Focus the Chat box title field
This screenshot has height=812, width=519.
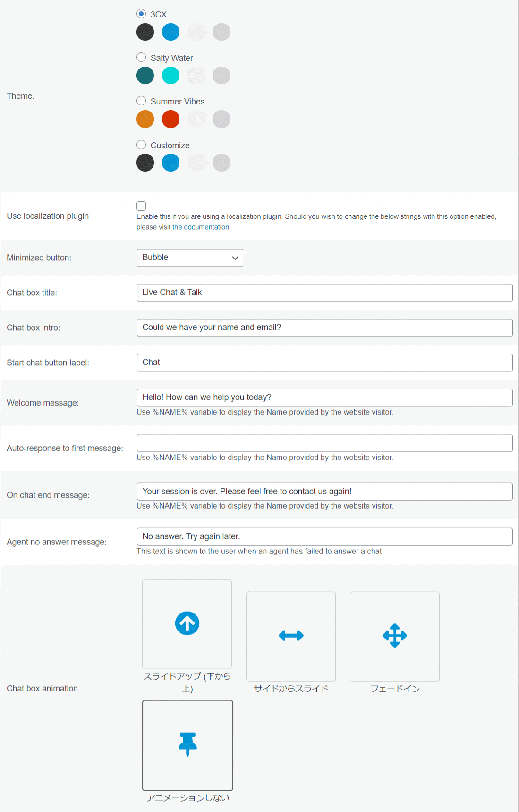click(x=324, y=293)
